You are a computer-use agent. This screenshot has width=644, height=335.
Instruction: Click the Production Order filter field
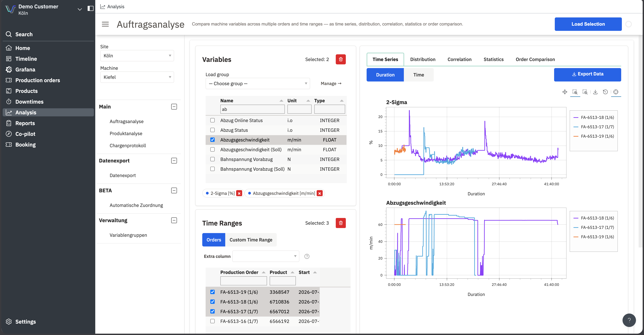coord(244,281)
